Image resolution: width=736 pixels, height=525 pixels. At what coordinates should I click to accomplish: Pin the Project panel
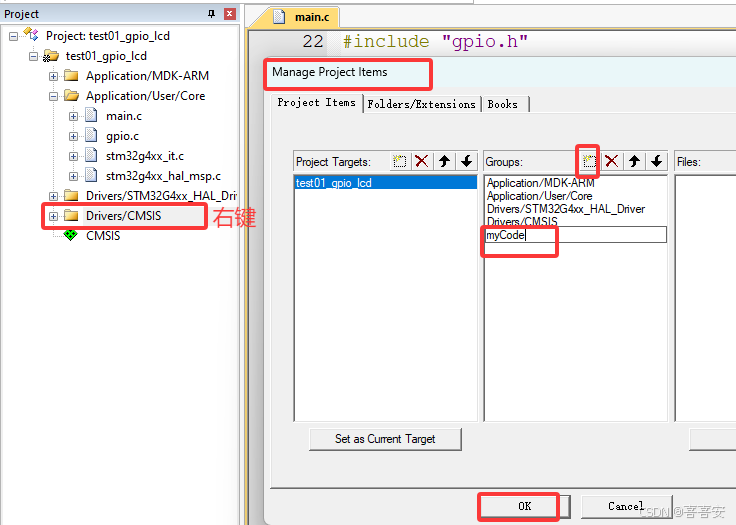tap(211, 14)
